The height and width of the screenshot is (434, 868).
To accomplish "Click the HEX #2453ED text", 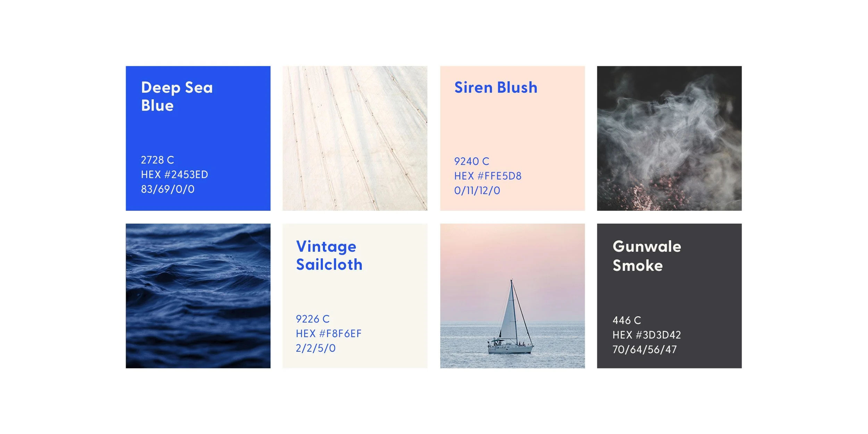I will (x=174, y=175).
